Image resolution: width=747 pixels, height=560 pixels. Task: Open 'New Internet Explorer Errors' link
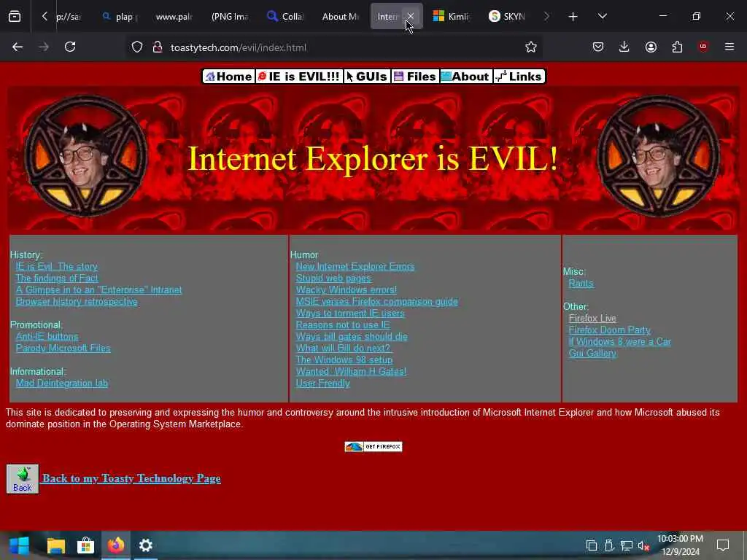click(x=355, y=267)
